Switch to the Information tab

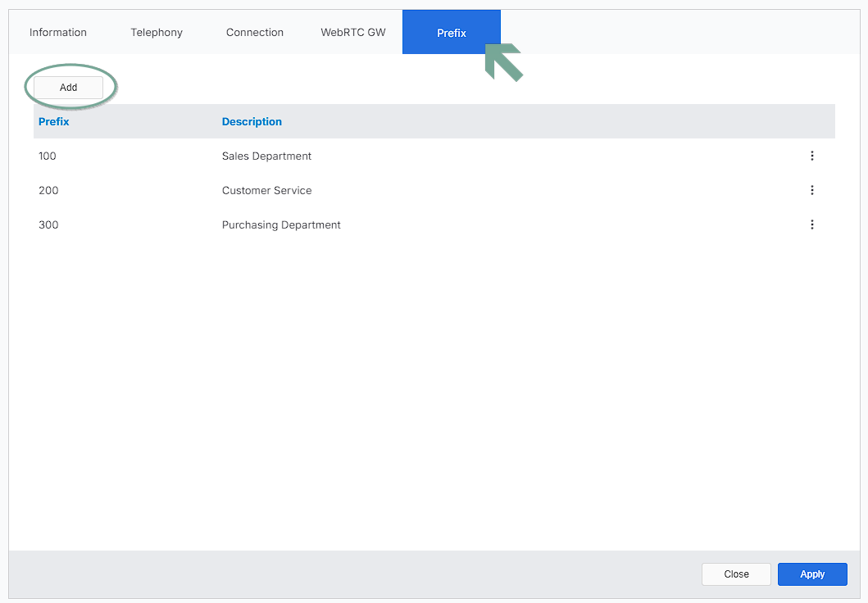tap(58, 33)
